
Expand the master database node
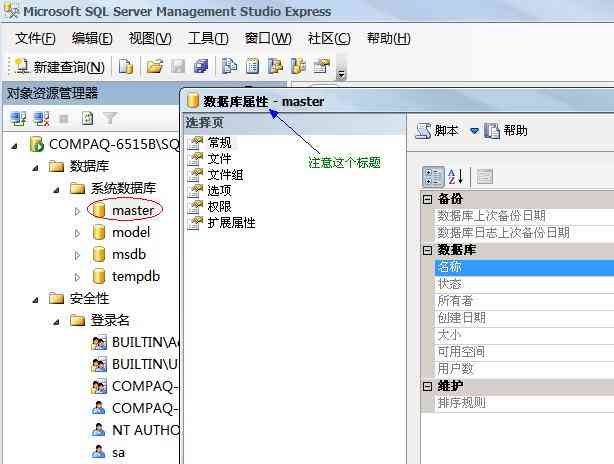[x=77, y=211]
